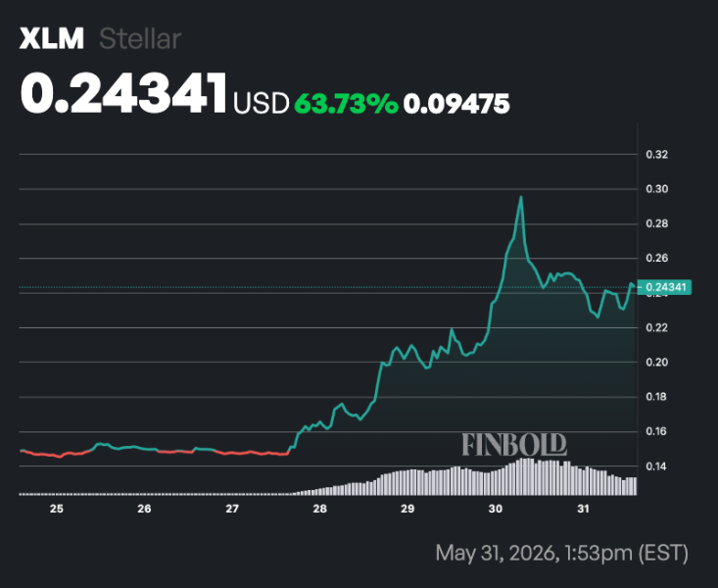Click the 0.09475 price change amount
Image resolution: width=718 pixels, height=588 pixels.
[456, 103]
